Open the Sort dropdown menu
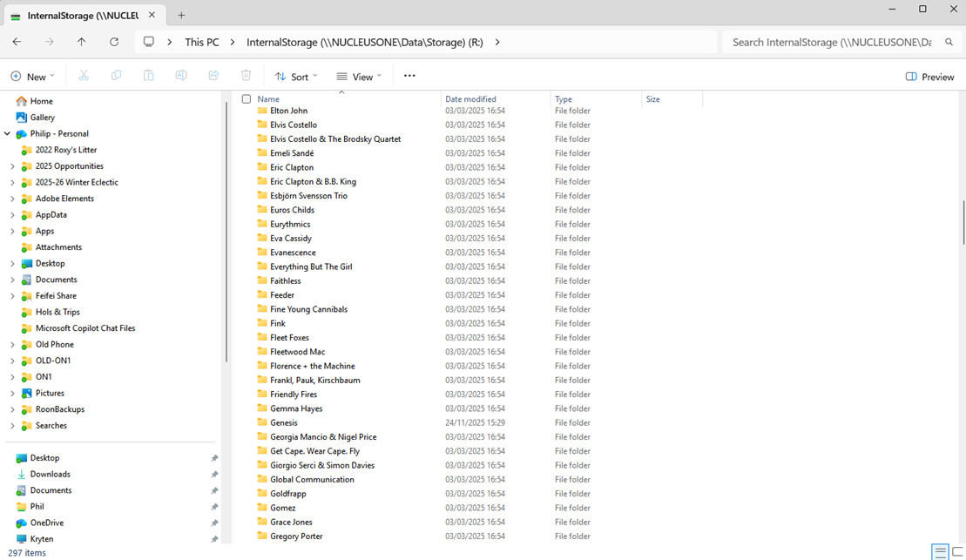The image size is (966, 560). click(296, 77)
